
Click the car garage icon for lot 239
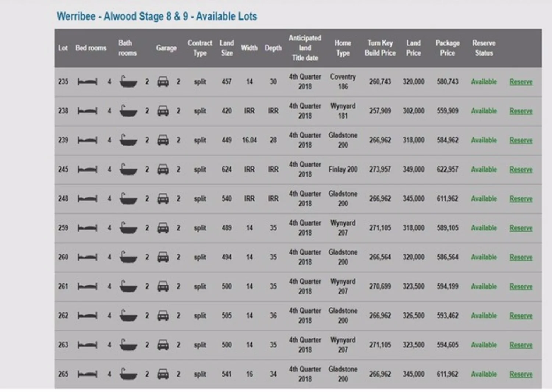point(163,140)
